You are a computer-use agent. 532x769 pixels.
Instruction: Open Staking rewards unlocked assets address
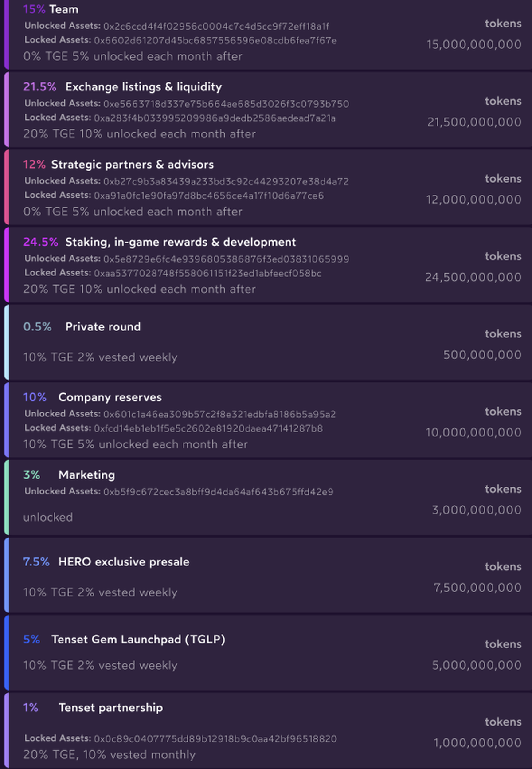[x=226, y=259]
